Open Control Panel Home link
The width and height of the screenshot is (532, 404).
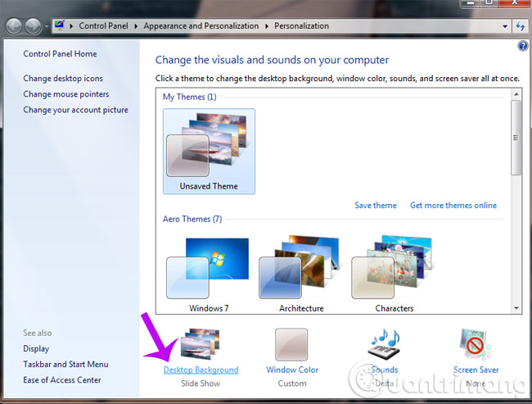click(x=60, y=54)
